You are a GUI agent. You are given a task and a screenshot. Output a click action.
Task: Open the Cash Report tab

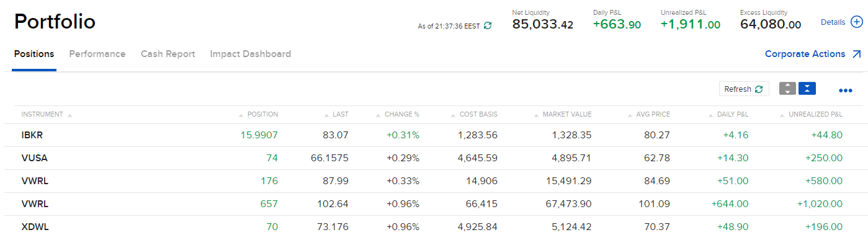coord(168,54)
